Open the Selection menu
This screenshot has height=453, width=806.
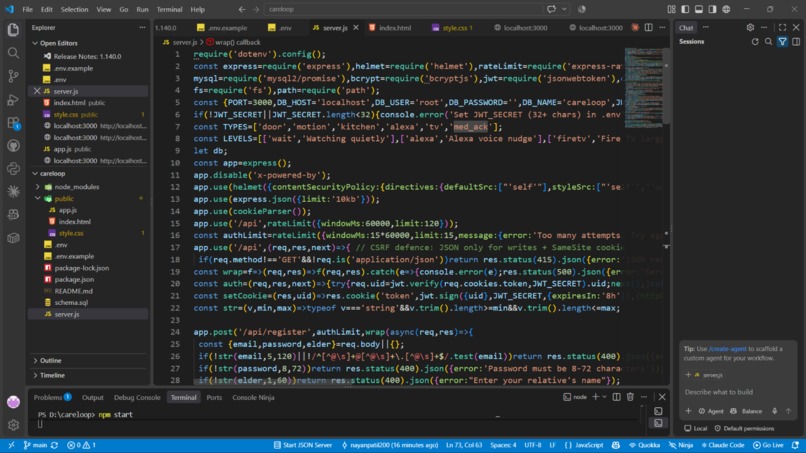(x=75, y=9)
